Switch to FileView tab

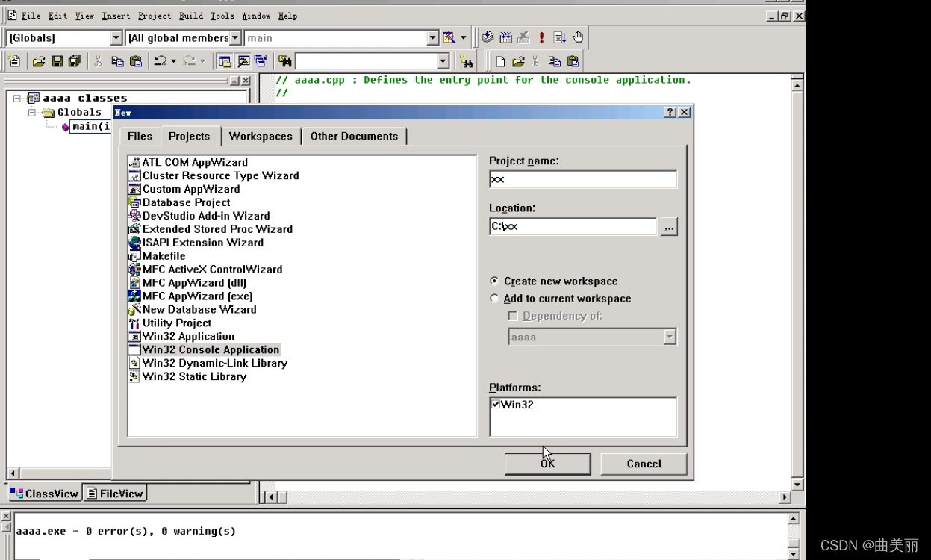(x=114, y=493)
